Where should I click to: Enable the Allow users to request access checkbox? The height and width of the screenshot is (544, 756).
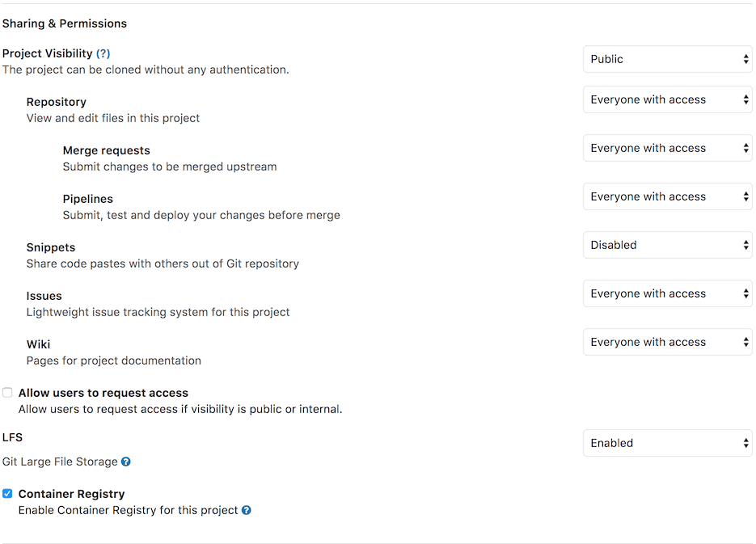coord(7,392)
